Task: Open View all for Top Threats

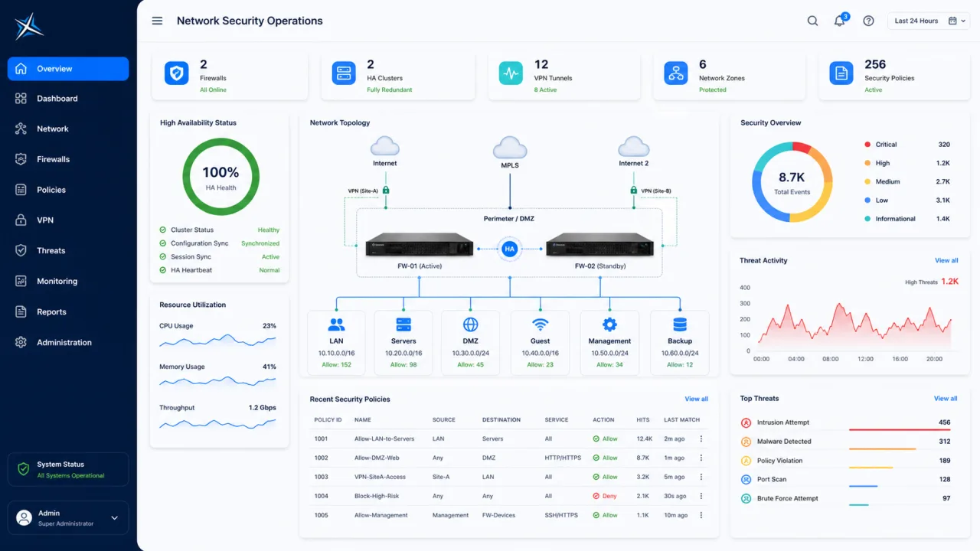Action: click(x=946, y=398)
